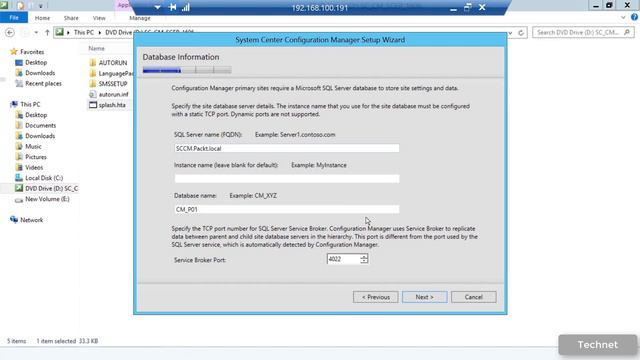The width and height of the screenshot is (640, 360).
Task: Go back in Explorer navigation
Action: click(x=10, y=32)
